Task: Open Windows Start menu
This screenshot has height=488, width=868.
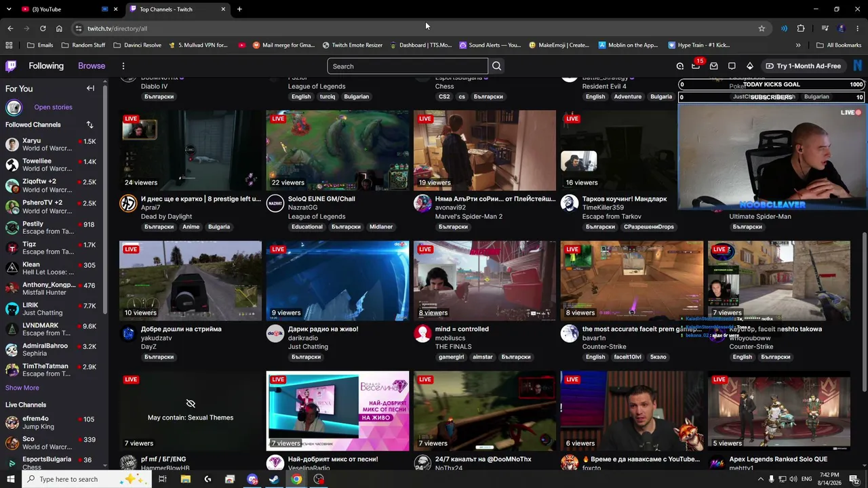Action: [x=11, y=479]
